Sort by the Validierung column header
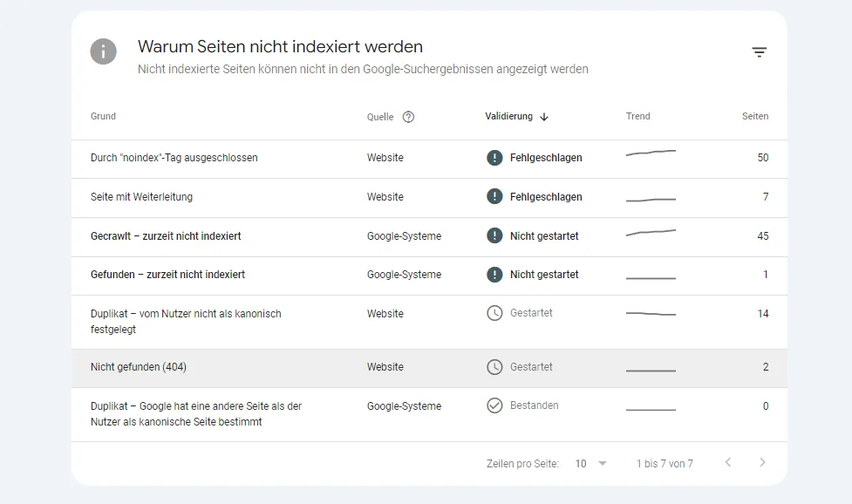The height and width of the screenshot is (504, 852). (508, 116)
